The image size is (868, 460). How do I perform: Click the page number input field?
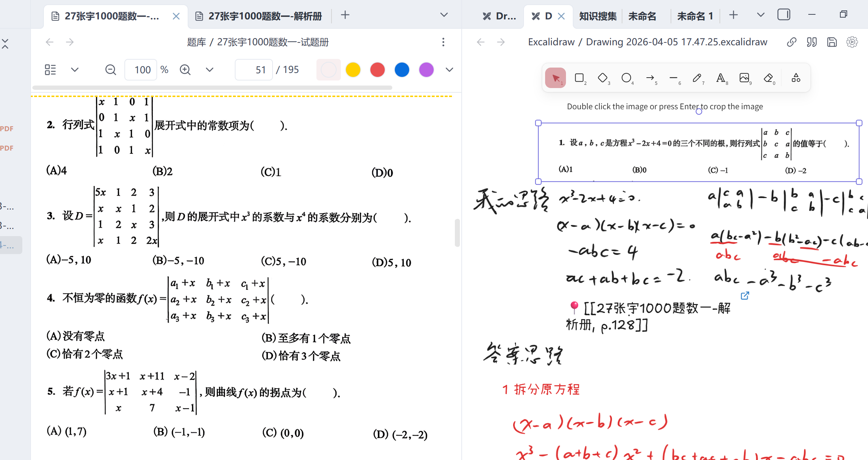click(253, 70)
